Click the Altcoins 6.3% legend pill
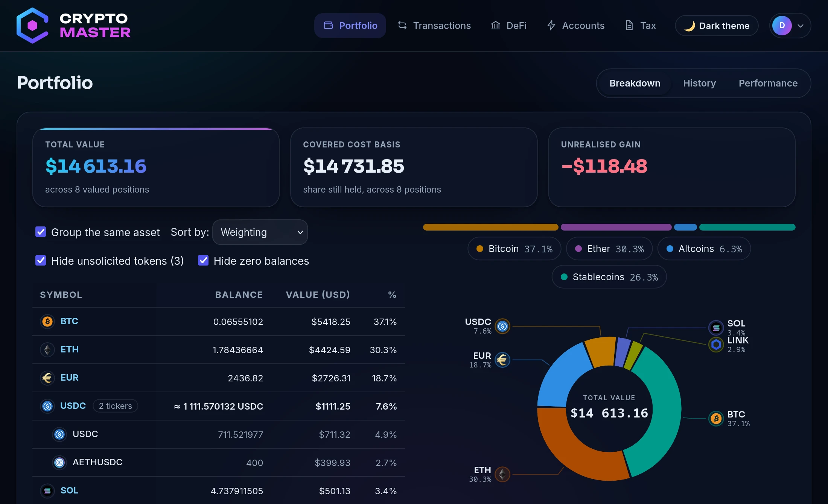This screenshot has width=828, height=504. 704,249
